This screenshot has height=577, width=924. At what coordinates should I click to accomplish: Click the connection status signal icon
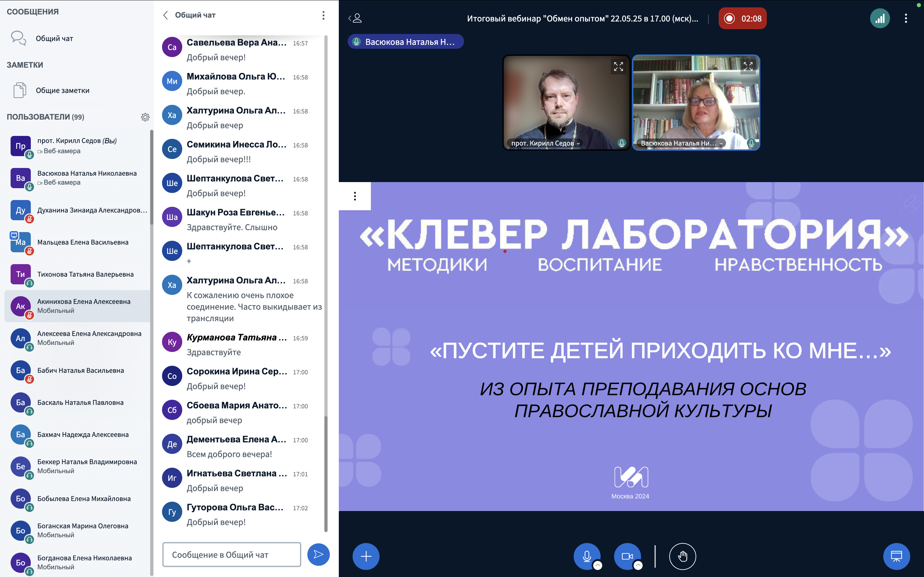click(880, 18)
